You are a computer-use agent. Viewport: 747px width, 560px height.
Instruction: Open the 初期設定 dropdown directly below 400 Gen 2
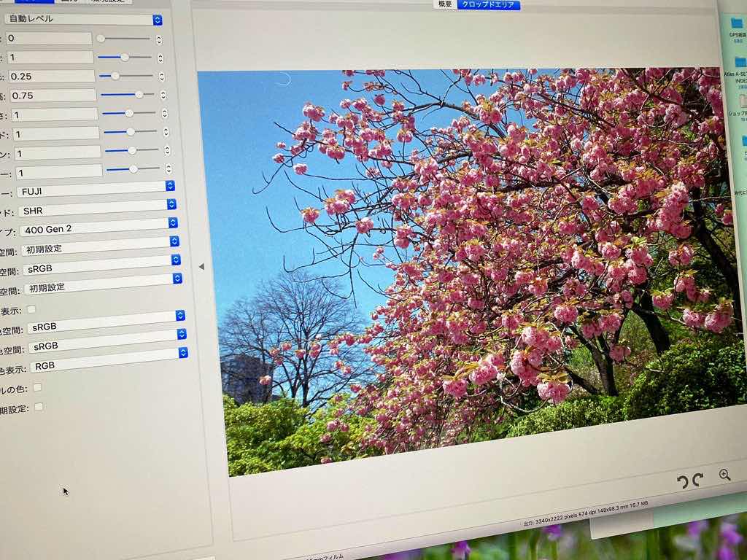tap(101, 246)
